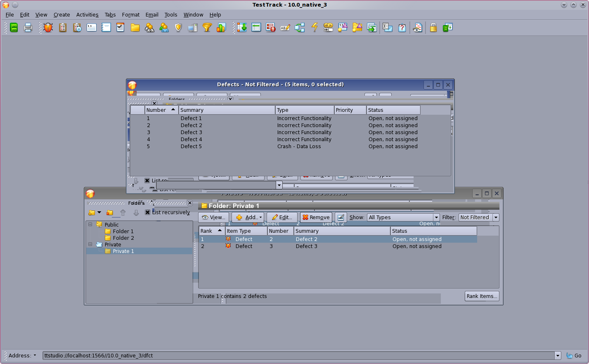Click the delete folder icon in Folders pane

click(110, 213)
